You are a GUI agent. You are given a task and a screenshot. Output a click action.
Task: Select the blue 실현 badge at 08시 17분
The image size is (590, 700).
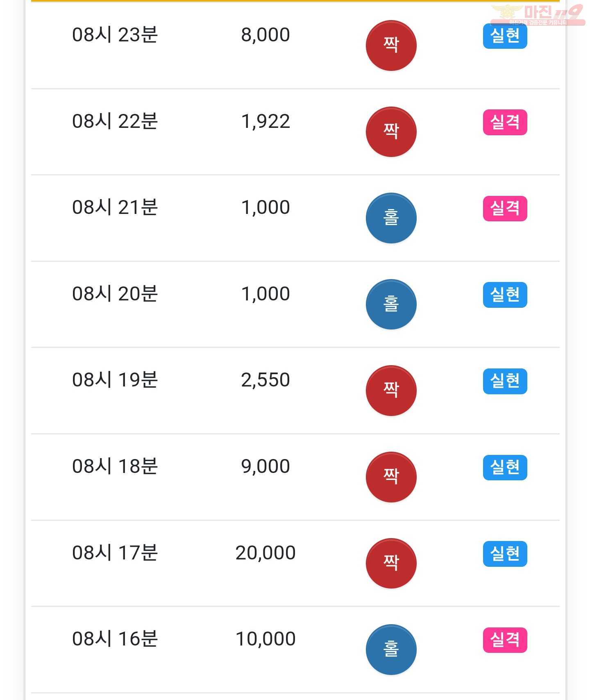pos(505,554)
